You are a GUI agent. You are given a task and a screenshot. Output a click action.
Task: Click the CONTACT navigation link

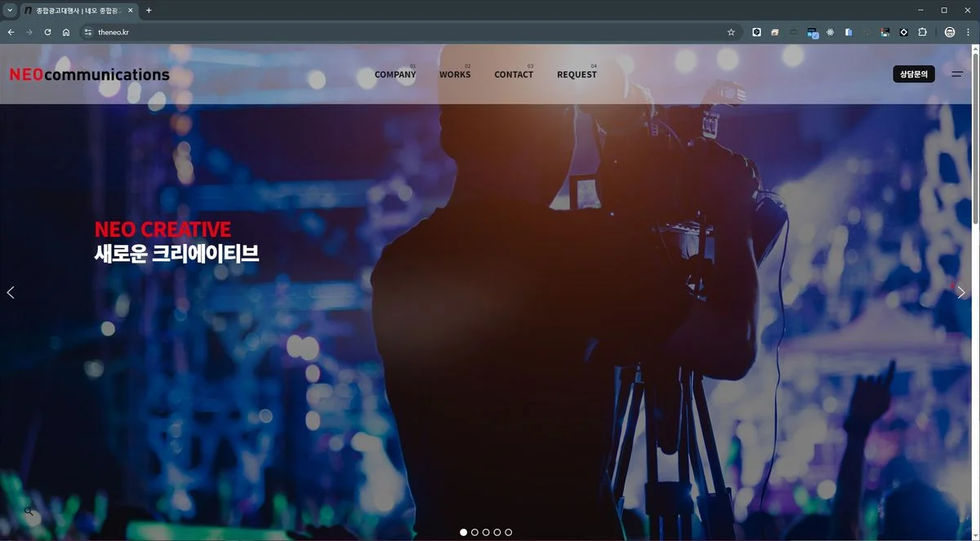tap(514, 74)
